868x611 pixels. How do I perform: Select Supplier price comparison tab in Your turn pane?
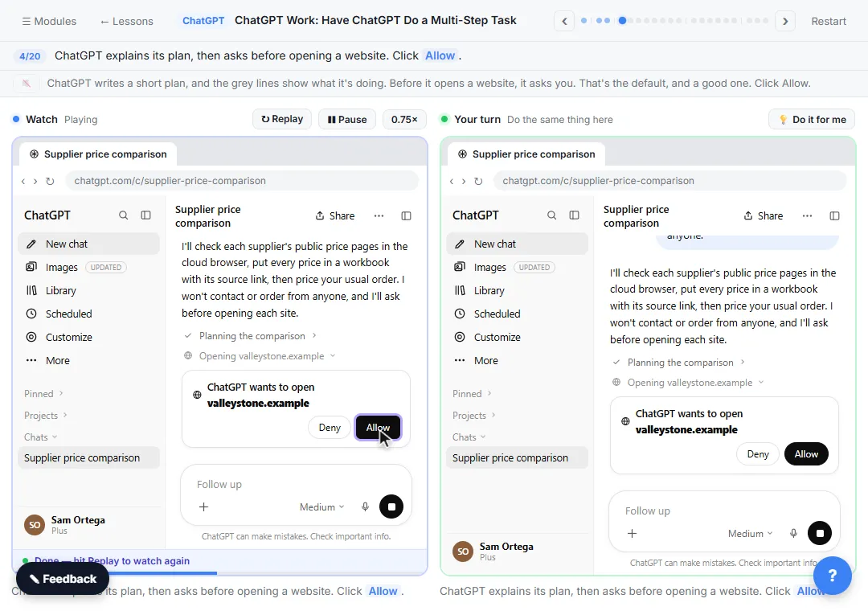pyautogui.click(x=526, y=154)
